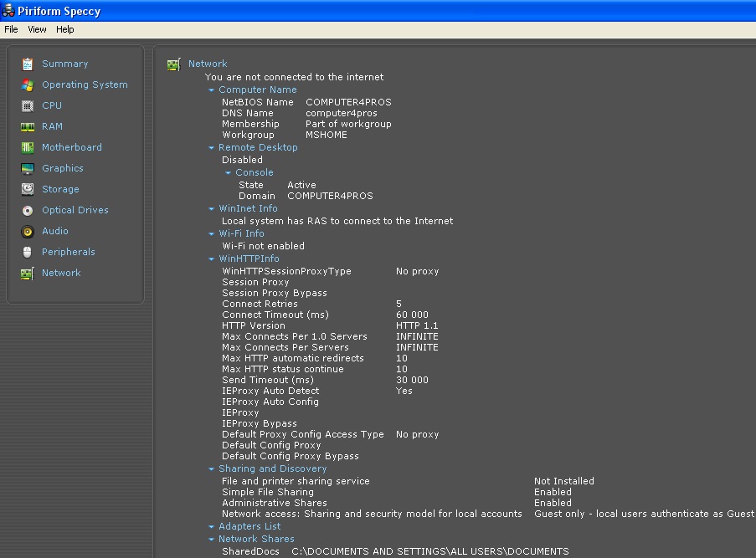
Task: Toggle the Adapters List section arrow
Action: [211, 527]
